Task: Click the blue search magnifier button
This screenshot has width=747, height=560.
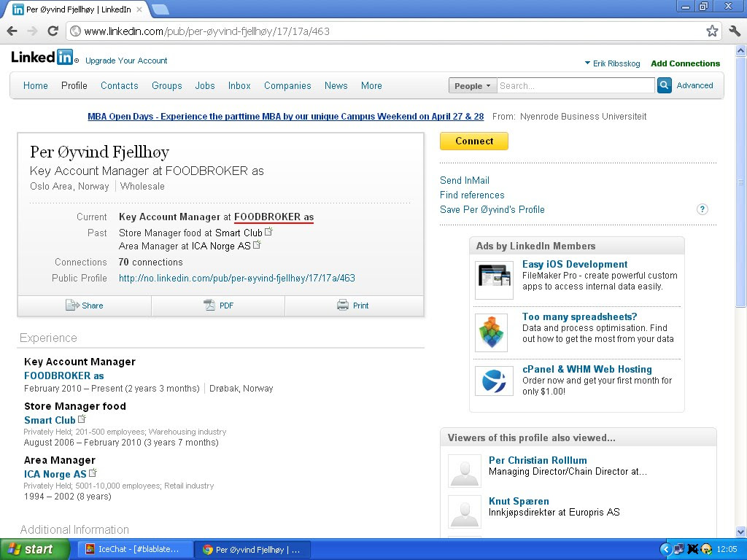Action: pyautogui.click(x=664, y=86)
